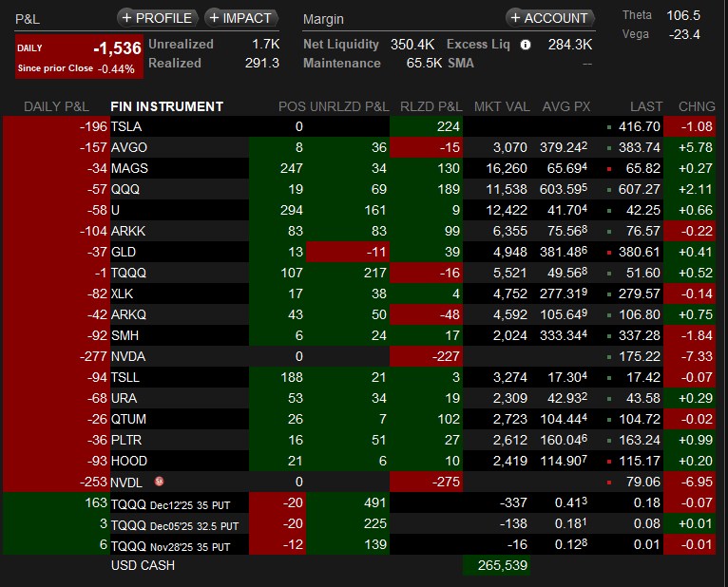
Task: Sort by the AVG PX column header
Action: (566, 106)
